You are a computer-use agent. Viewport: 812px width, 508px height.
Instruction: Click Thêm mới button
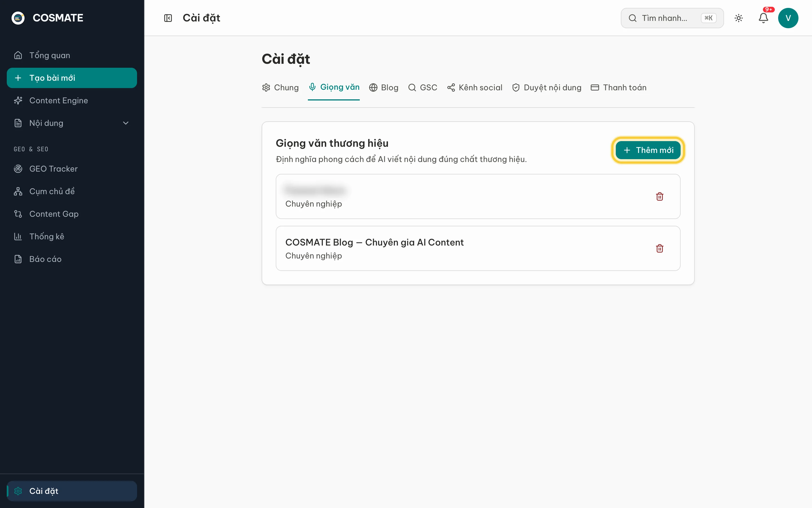click(648, 150)
